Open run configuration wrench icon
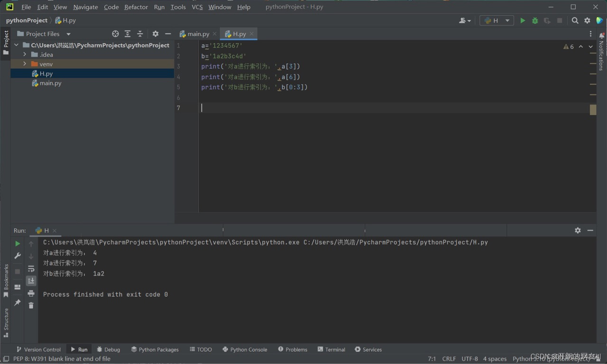Screen dimensions: 607x364 click(18, 256)
